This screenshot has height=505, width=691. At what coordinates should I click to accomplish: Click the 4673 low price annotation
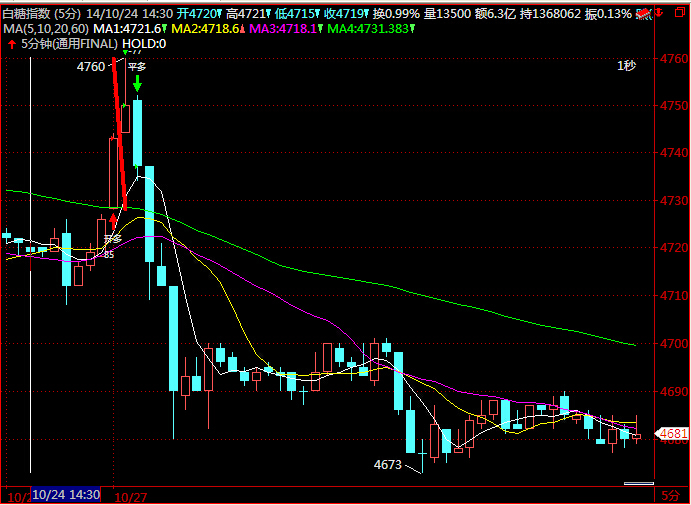[x=388, y=464]
